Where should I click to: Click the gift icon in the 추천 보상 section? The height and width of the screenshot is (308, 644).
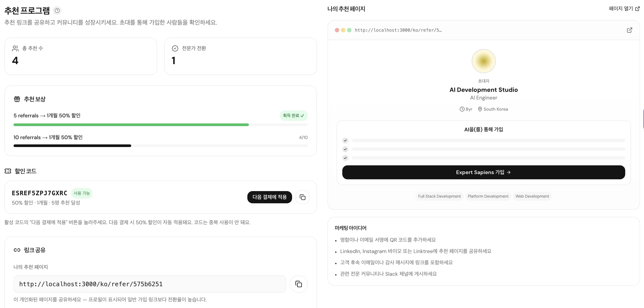[x=17, y=99]
